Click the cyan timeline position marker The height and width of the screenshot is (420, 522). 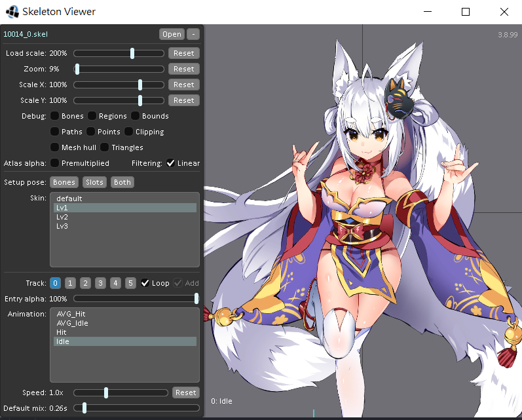click(x=314, y=413)
